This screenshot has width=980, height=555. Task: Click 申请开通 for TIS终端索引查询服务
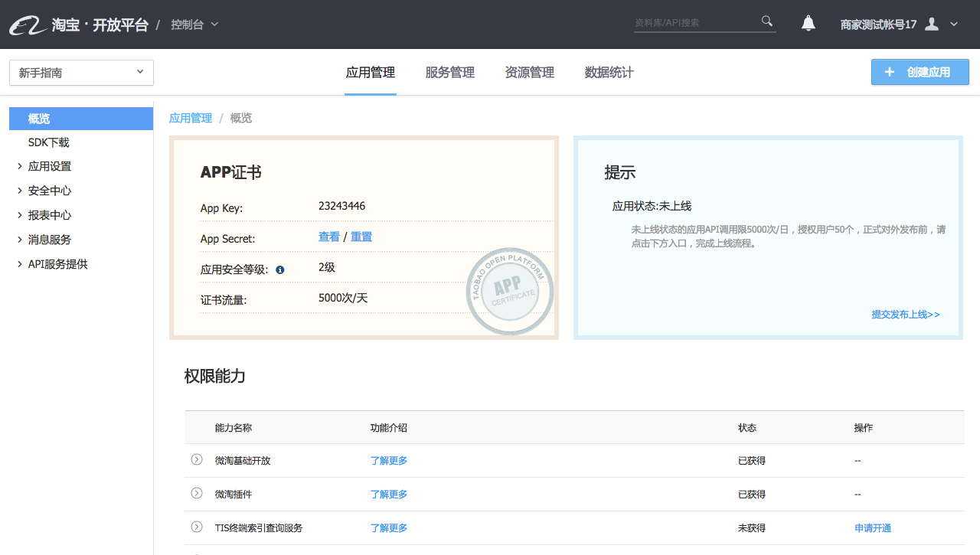coord(872,527)
